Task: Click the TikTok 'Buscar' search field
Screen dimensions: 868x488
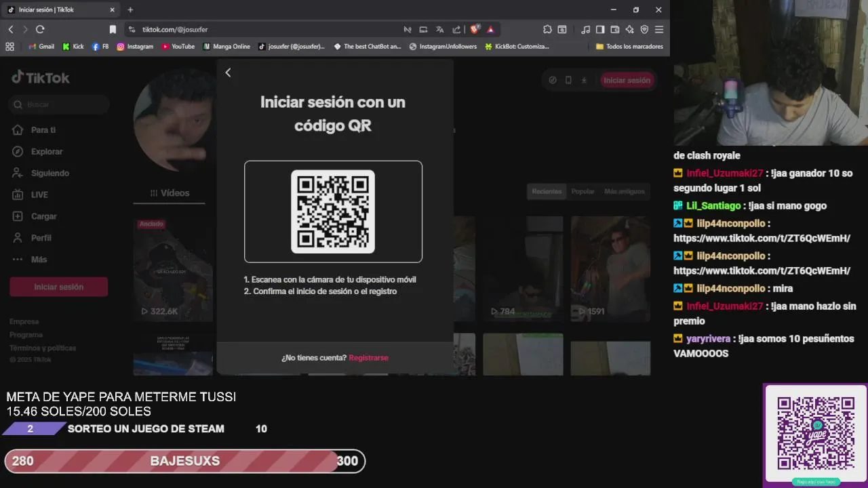Action: pos(60,104)
